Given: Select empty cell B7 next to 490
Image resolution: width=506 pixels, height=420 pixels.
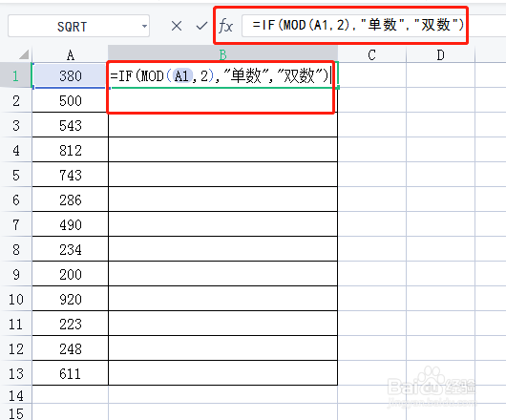Looking at the screenshot, I should coord(222,224).
